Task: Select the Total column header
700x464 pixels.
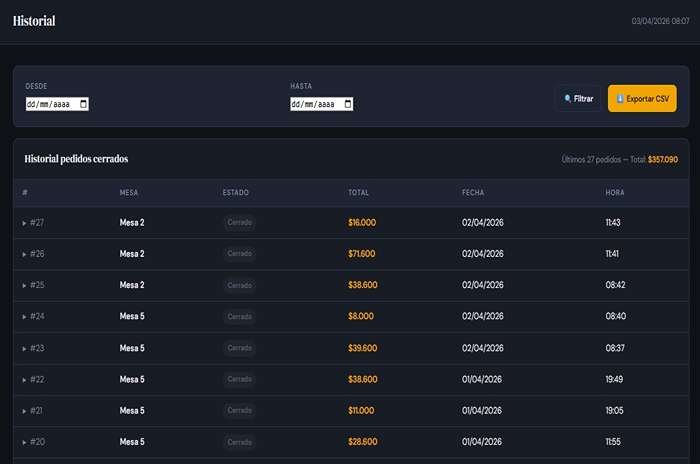Action: coord(358,192)
